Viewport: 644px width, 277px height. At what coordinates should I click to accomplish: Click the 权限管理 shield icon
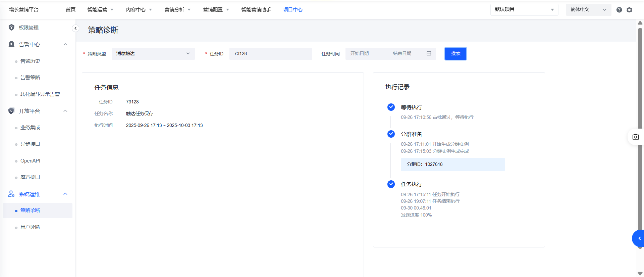point(11,28)
